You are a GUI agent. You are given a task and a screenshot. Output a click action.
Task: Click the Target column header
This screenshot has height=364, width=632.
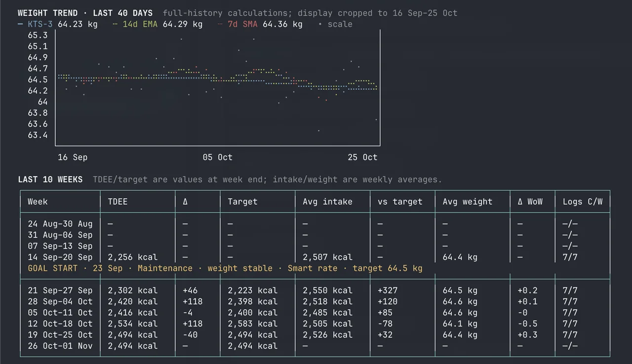(242, 202)
